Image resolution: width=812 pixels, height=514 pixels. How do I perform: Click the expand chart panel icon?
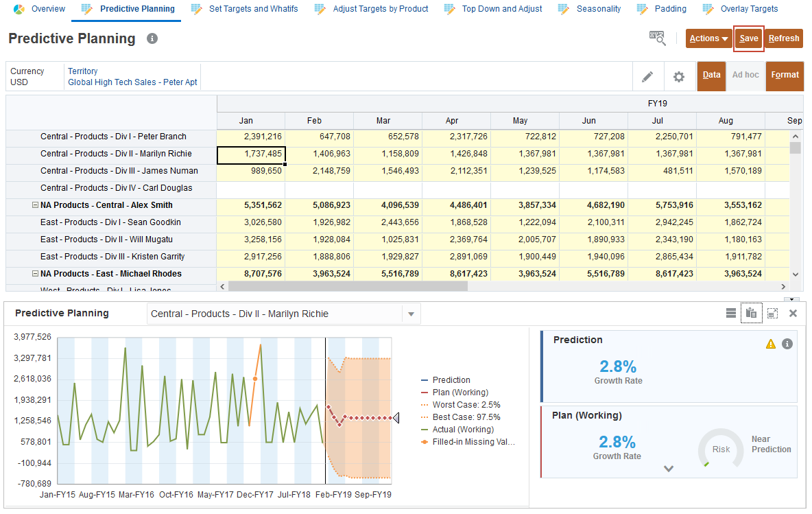point(772,314)
